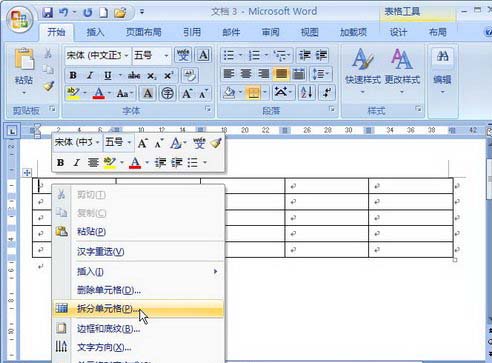Toggle italic in the mini toolbar
Viewport: 492px width, 363px height.
coord(76,163)
